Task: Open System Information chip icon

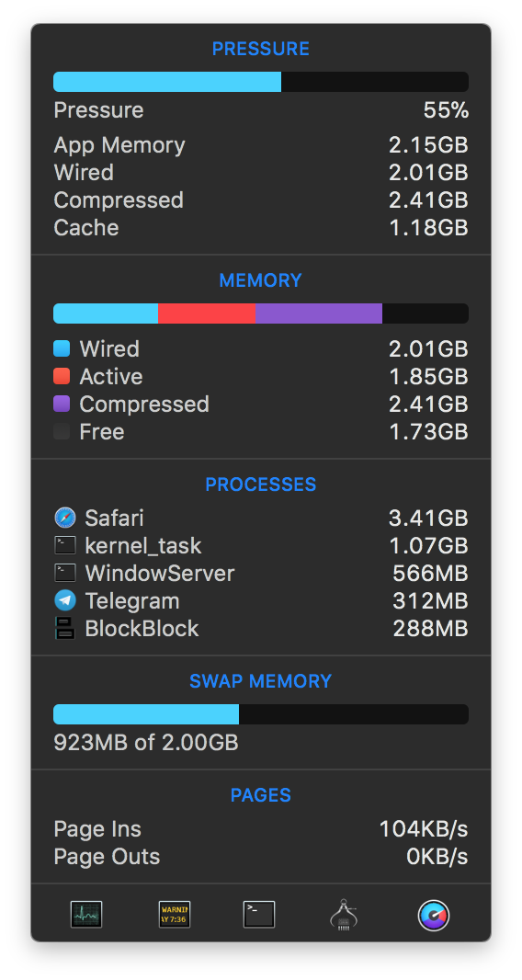Action: [x=343, y=915]
